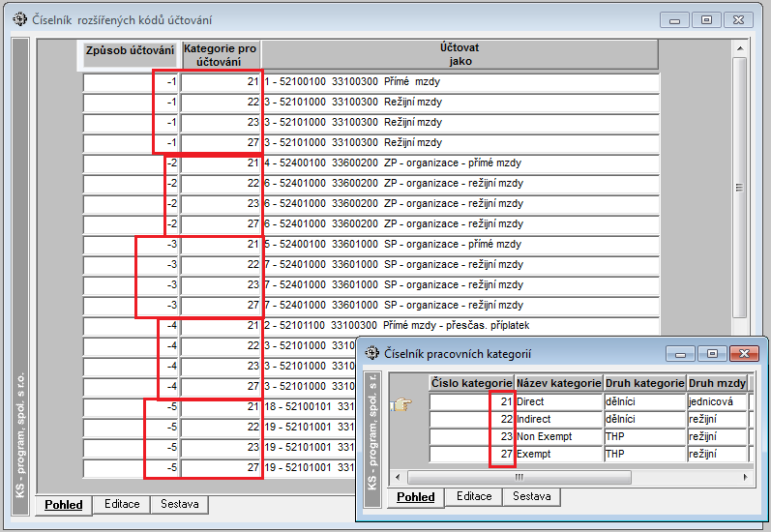The width and height of the screenshot is (771, 532).
Task: Click the right arrow of categories horizontal scrollbar
Action: (x=746, y=477)
